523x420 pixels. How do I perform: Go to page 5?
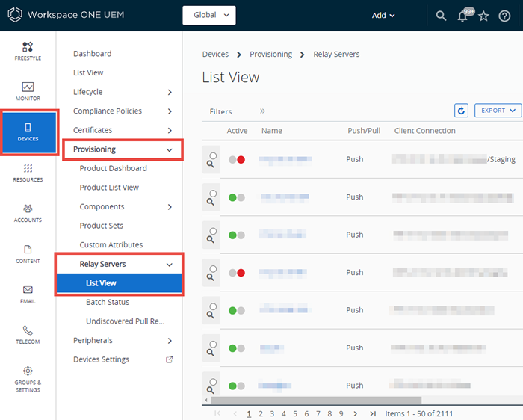point(295,414)
